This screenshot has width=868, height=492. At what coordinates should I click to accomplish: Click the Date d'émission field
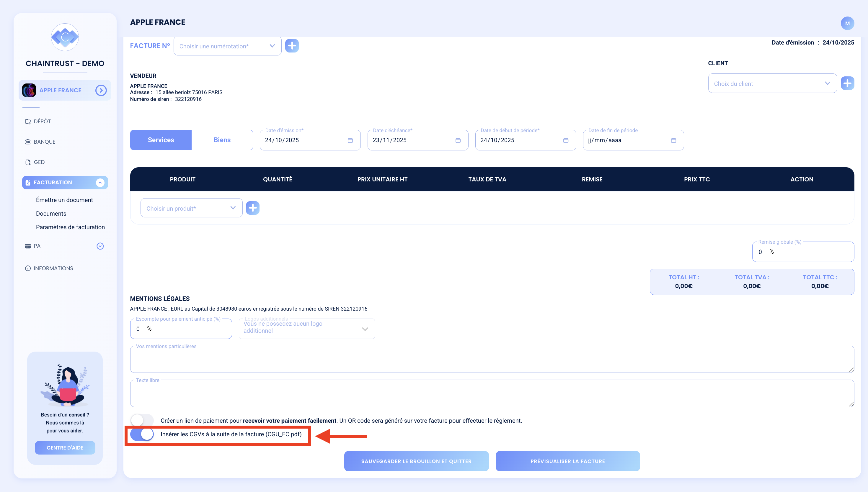[310, 140]
